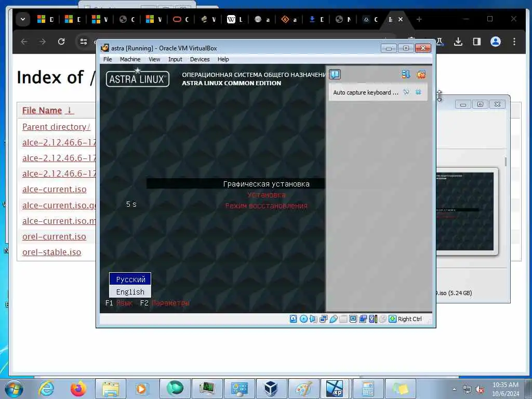This screenshot has height=399, width=532.
Task: Switch to Wikipedia browser tab
Action: click(x=235, y=19)
